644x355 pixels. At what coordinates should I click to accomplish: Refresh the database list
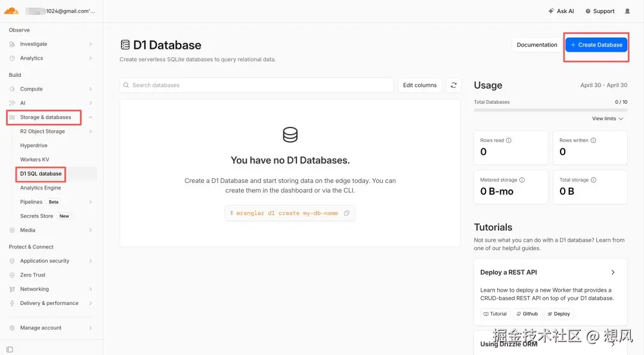tap(453, 85)
